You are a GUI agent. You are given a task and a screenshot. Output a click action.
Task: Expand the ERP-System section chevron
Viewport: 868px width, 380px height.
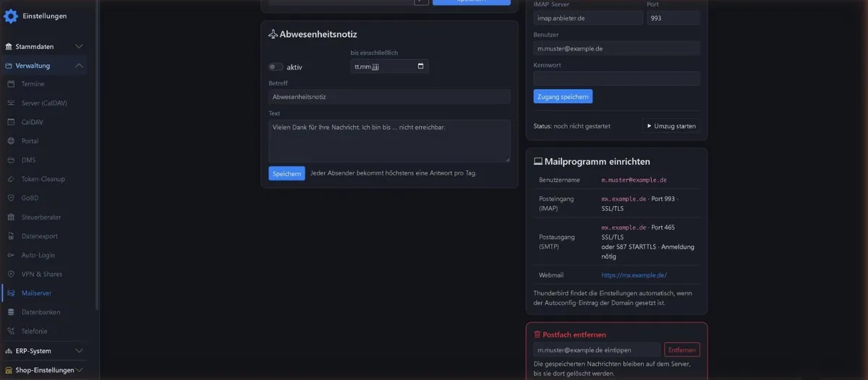tap(80, 351)
